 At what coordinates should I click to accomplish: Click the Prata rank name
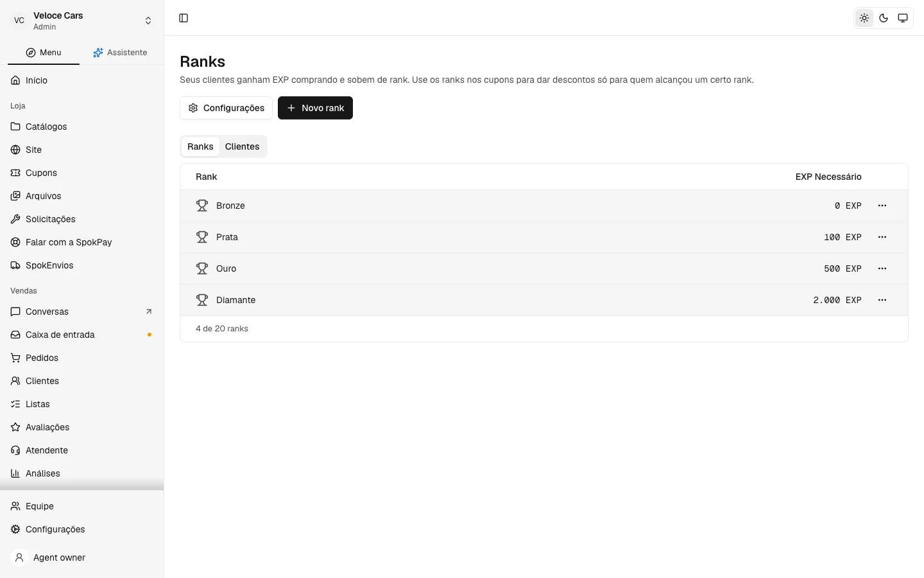227,237
